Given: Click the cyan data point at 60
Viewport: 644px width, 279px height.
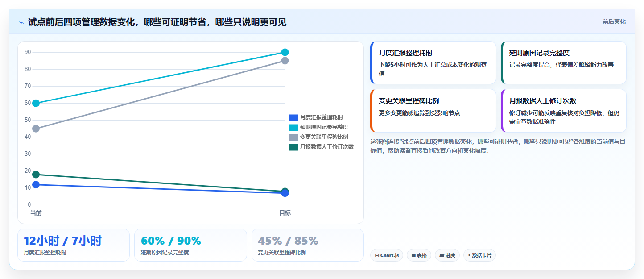Looking at the screenshot, I should [36, 103].
